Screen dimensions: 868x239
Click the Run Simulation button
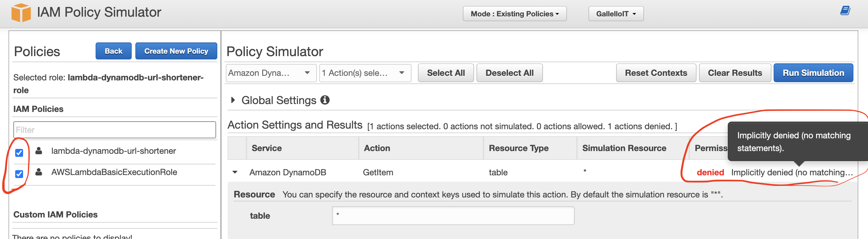813,73
